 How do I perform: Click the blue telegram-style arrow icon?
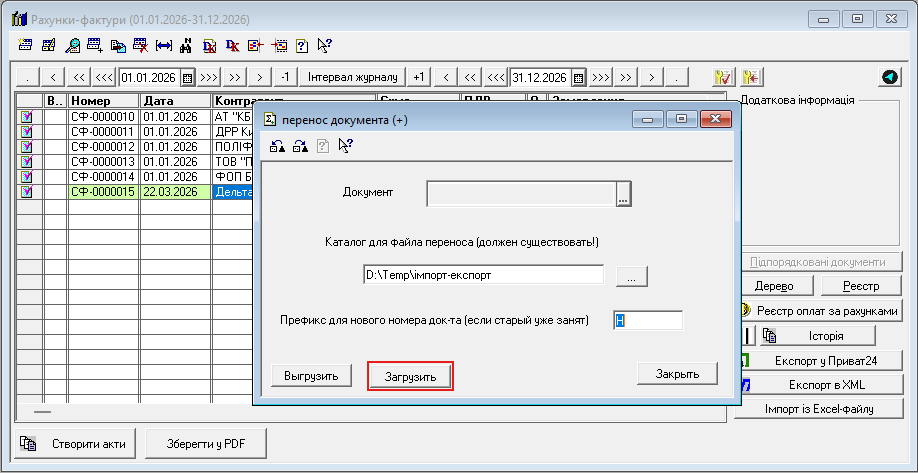[889, 77]
